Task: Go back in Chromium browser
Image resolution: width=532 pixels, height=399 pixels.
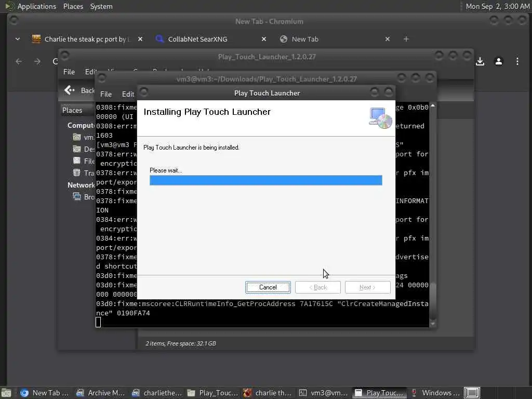Action: (19, 61)
